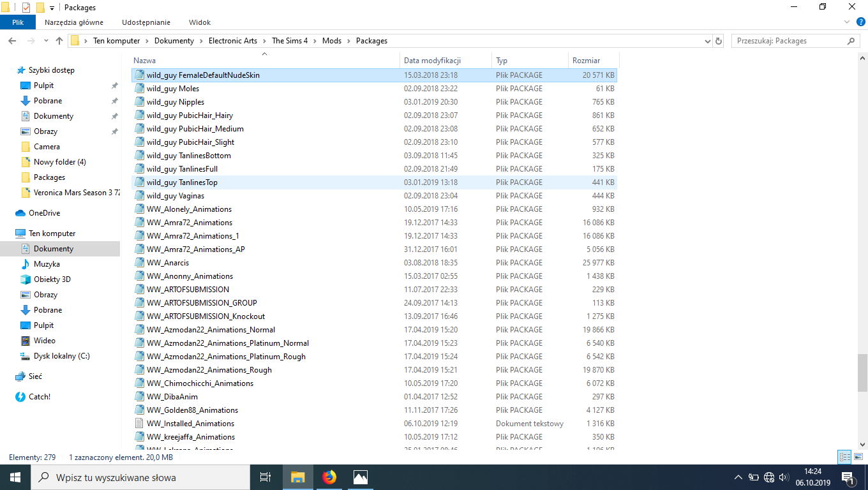Open the Narzędzia główne ribbon tab

[74, 22]
